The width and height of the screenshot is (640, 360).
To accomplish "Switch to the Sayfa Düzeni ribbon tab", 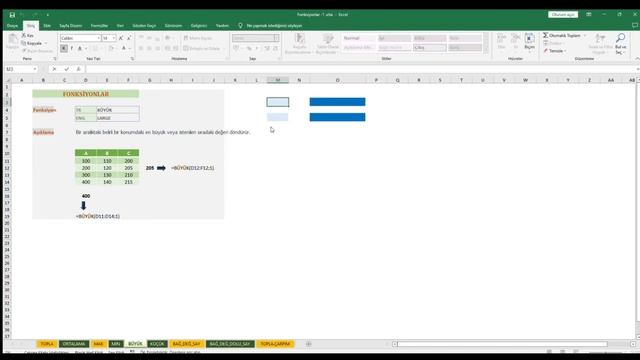I will (x=71, y=26).
